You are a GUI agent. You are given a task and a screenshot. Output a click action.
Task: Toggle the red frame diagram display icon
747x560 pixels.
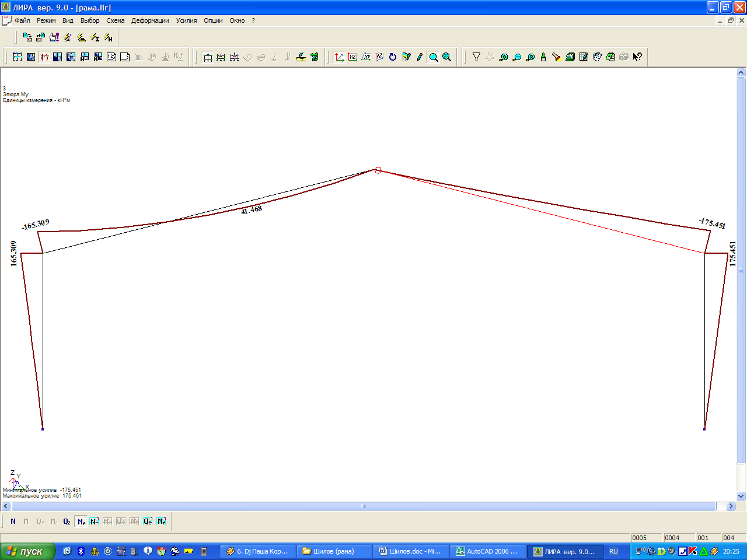[44, 57]
